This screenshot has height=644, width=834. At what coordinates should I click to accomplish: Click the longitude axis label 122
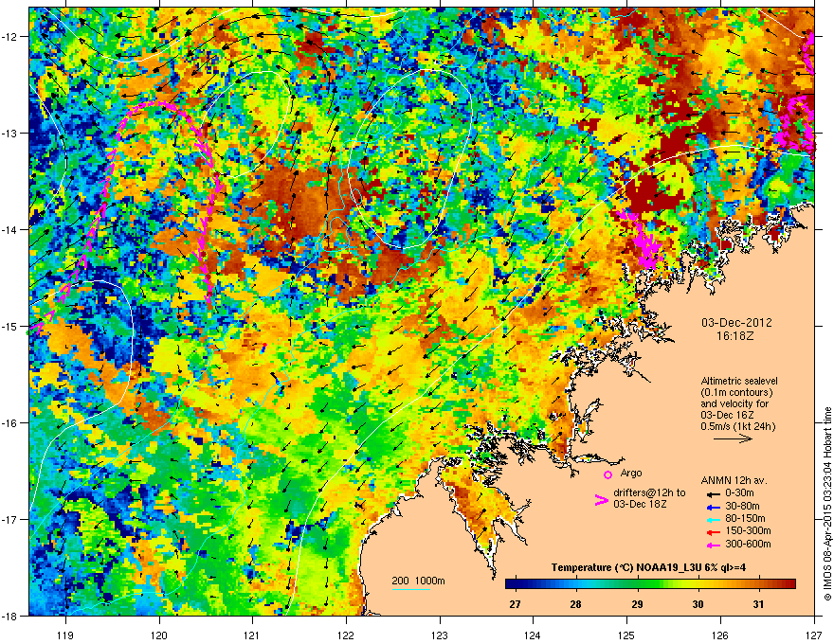click(x=346, y=635)
